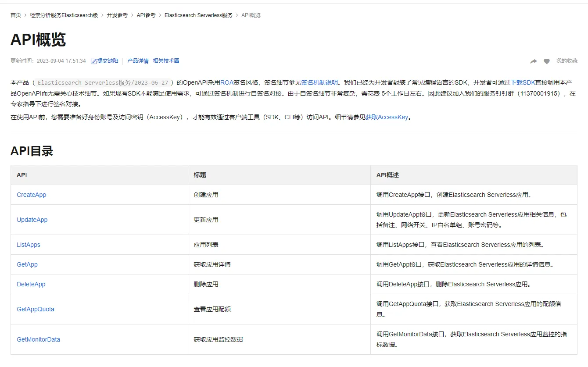The height and width of the screenshot is (367, 588).
Task: Click the Elasticsearch Serverless服务/2023-06-27 code text
Action: click(x=103, y=82)
